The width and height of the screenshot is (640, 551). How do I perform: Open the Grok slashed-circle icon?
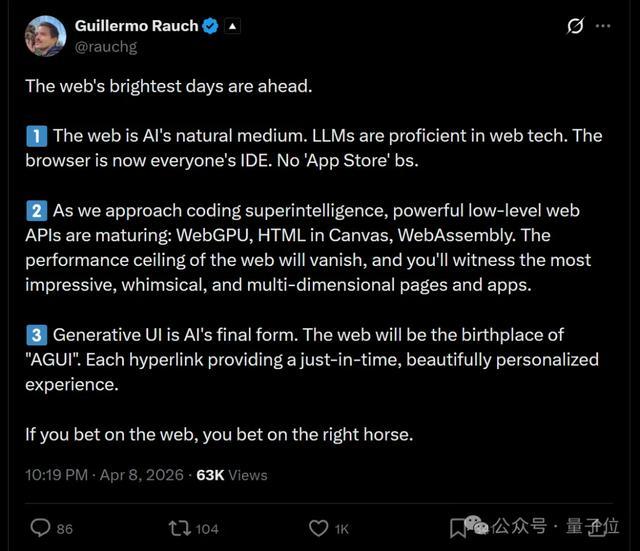coord(575,27)
